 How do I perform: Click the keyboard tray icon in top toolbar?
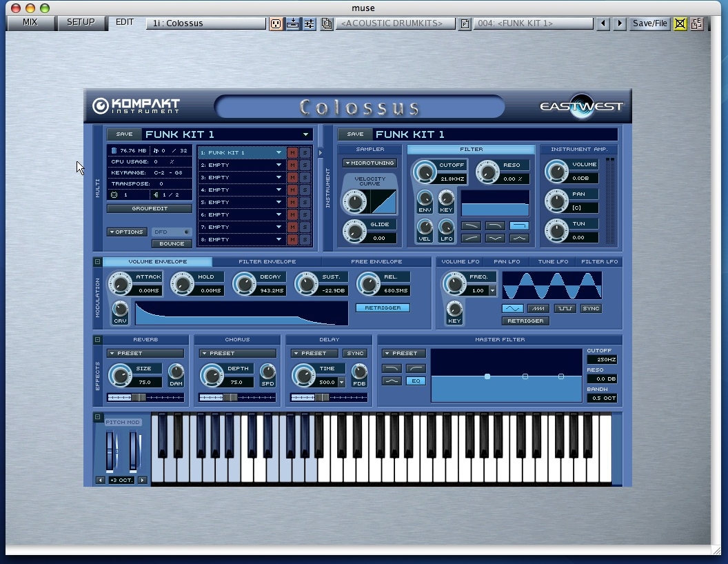click(x=292, y=23)
